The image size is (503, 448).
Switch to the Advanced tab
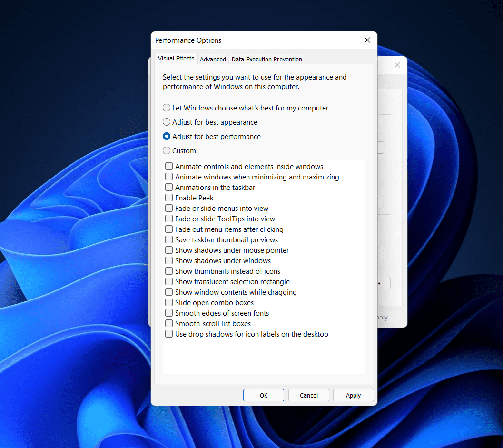pyautogui.click(x=213, y=59)
